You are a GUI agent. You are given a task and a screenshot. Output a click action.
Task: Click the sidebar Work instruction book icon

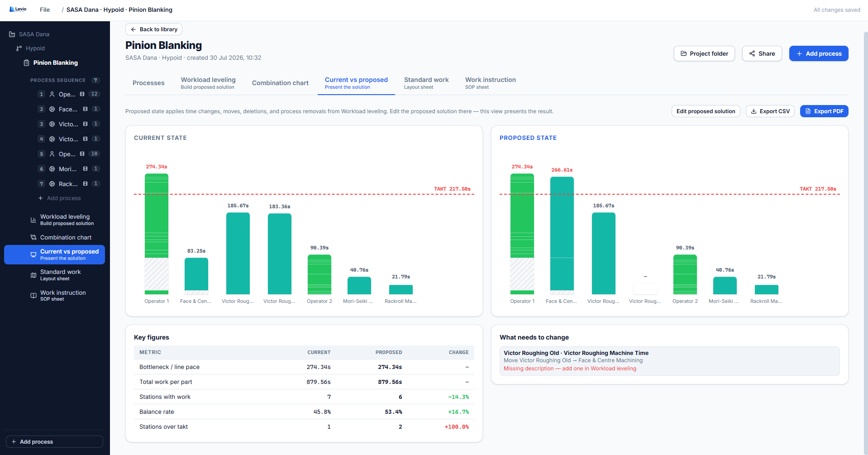coord(33,296)
